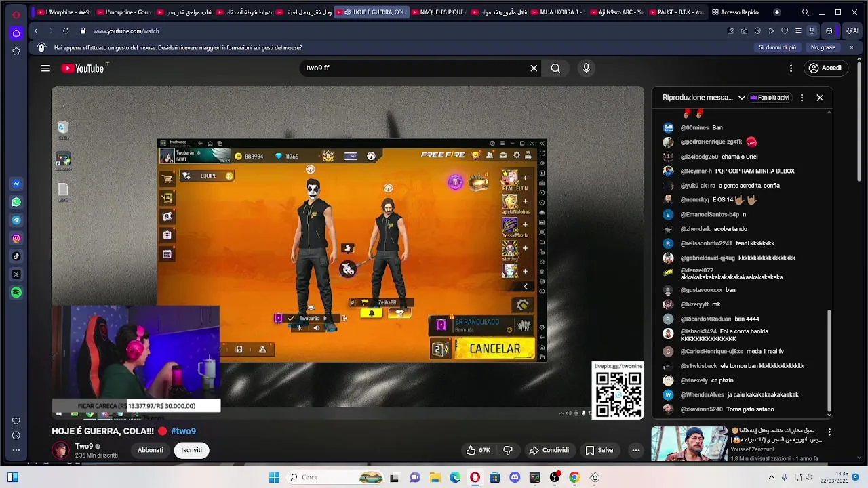Clear the YouTube search box with X

pos(534,68)
